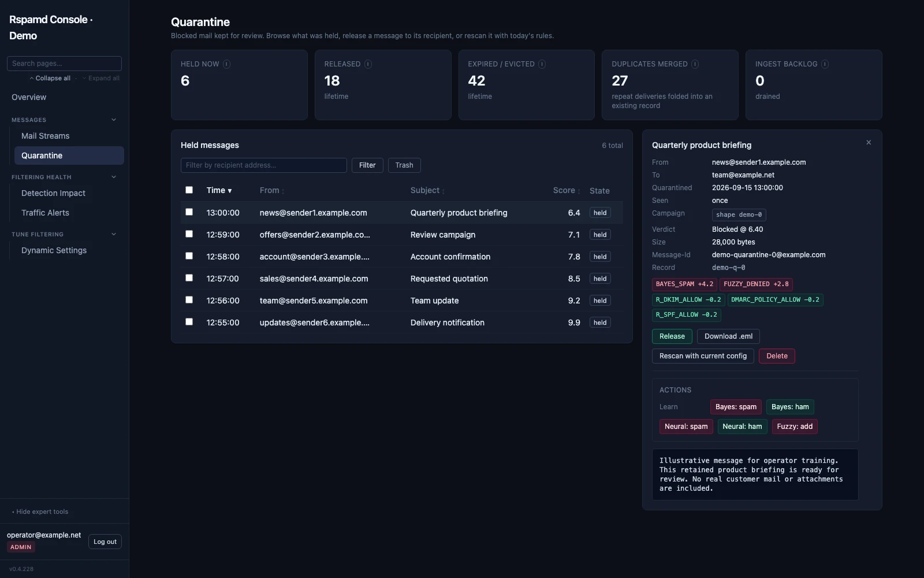Select checkbox for 12:59:00 message row
The image size is (924, 578).
189,234
